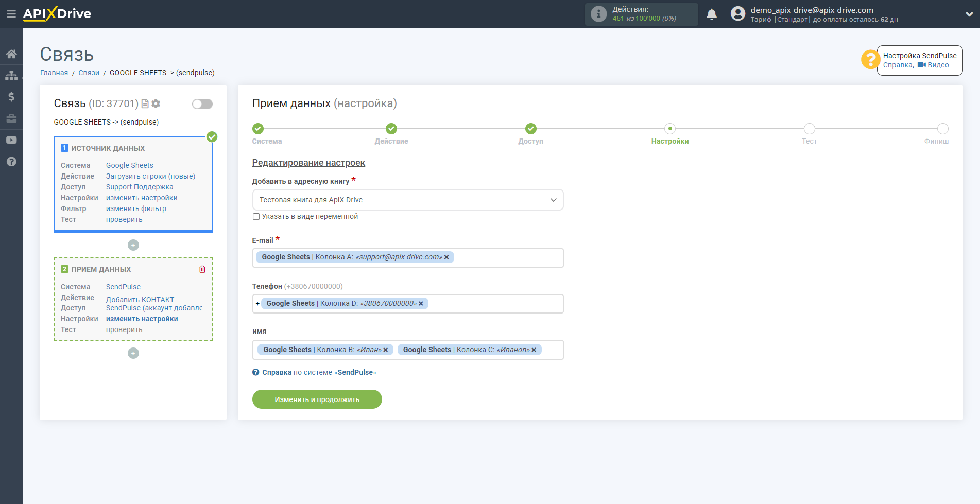Remove Column D phone tag
980x504 pixels.
pos(421,304)
